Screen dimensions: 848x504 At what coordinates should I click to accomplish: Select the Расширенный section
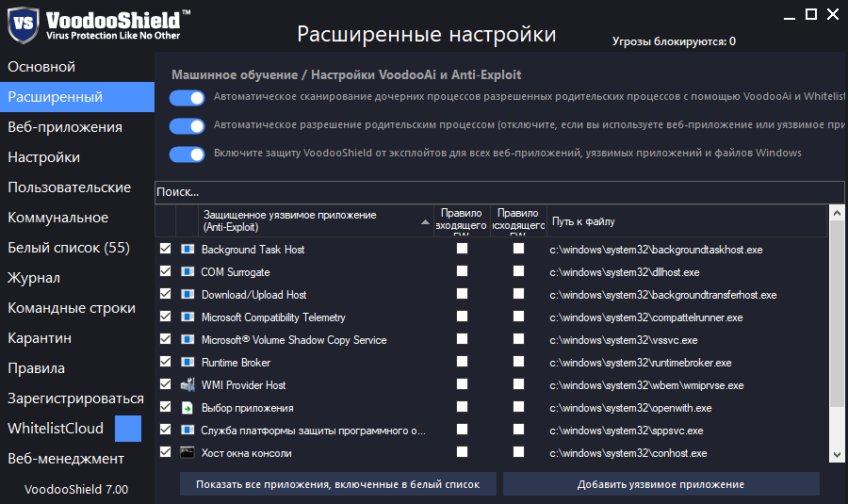[77, 97]
